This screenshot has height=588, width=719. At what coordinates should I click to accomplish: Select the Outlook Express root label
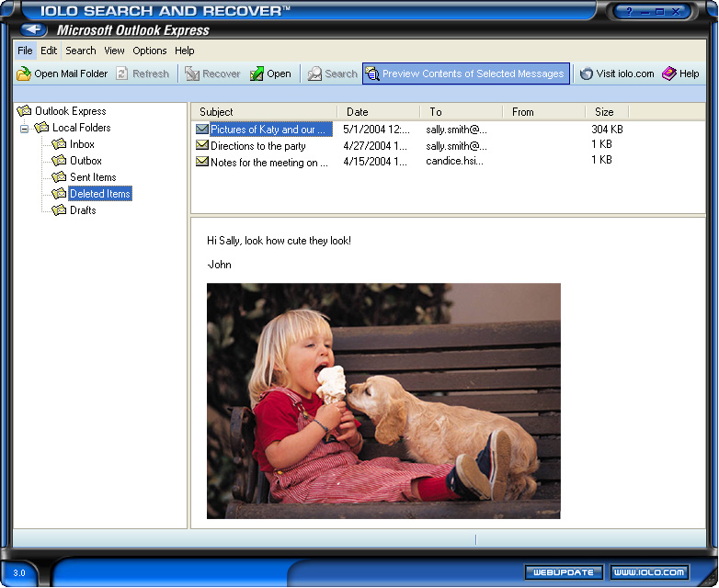pos(71,111)
